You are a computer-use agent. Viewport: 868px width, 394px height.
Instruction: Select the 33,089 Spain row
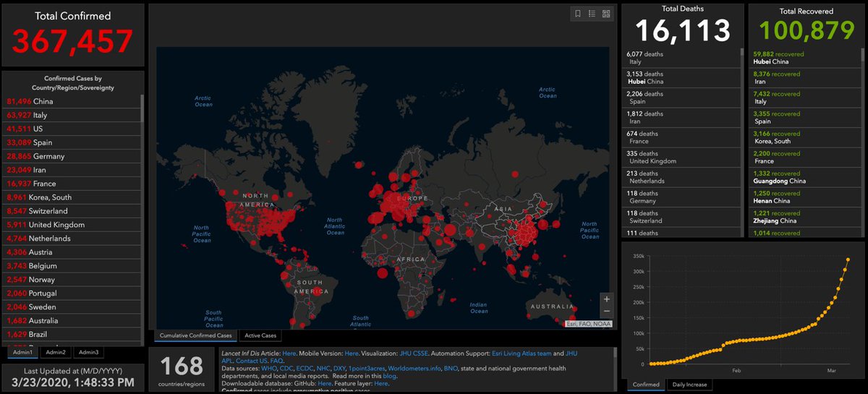click(72, 142)
